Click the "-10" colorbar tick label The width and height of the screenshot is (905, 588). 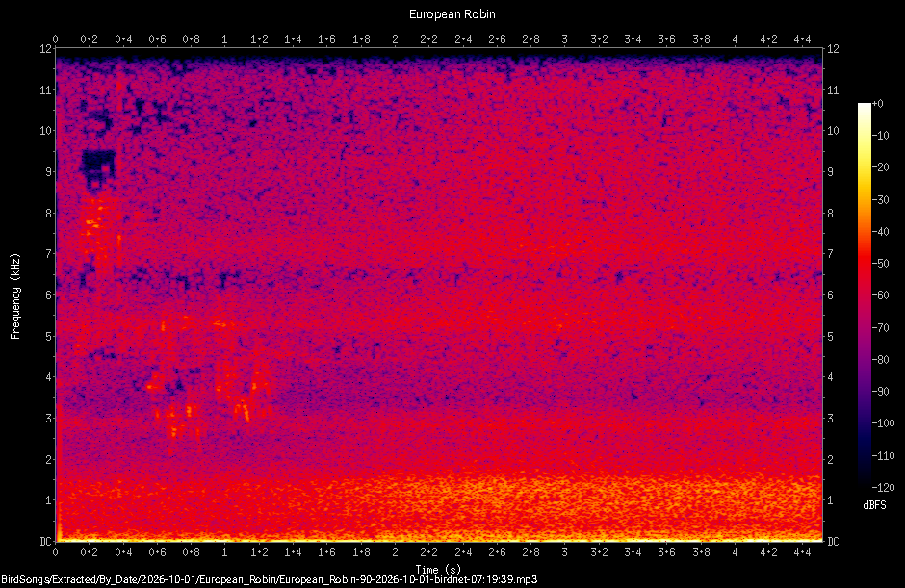tap(881, 136)
